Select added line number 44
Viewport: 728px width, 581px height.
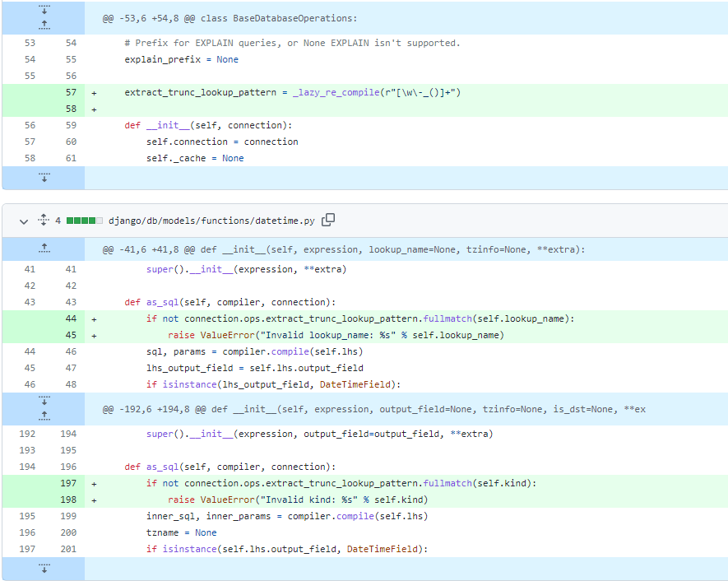click(70, 318)
